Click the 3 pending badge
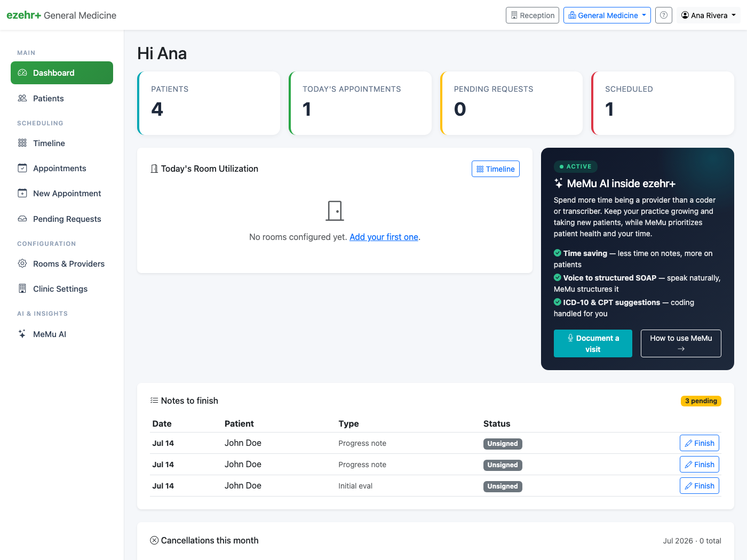Image resolution: width=747 pixels, height=560 pixels. click(x=701, y=401)
